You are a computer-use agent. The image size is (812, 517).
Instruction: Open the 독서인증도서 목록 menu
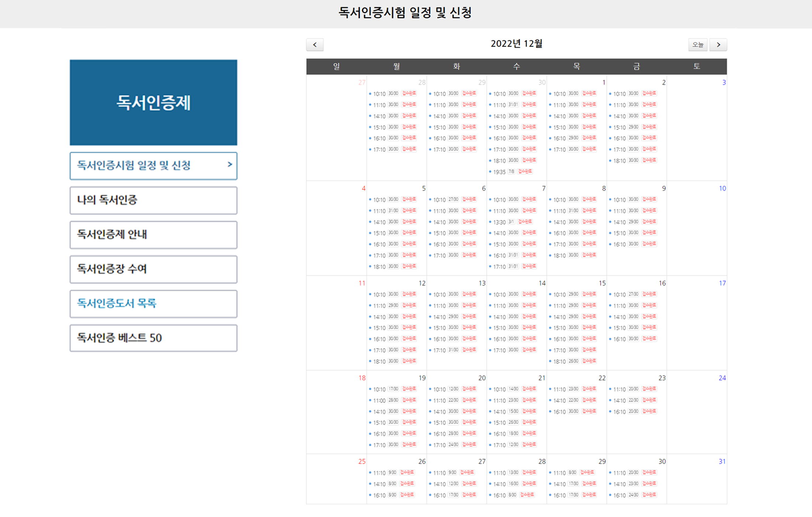[154, 304]
